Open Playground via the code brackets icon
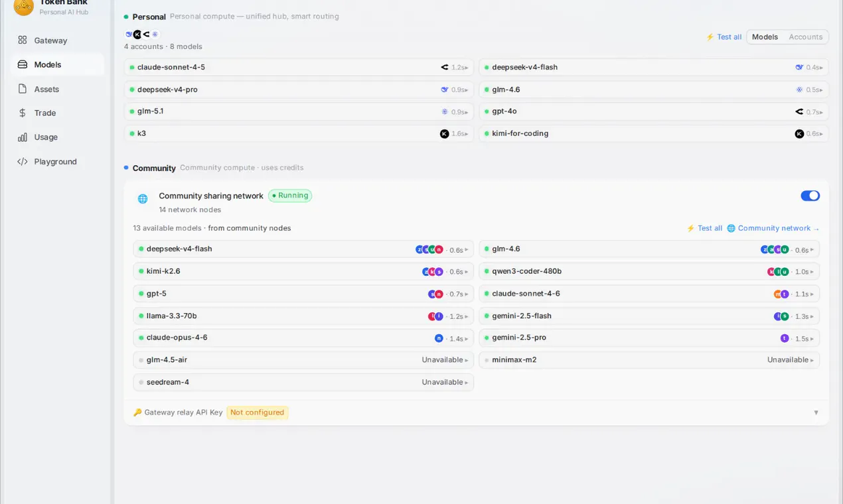This screenshot has width=843, height=504. 23,162
